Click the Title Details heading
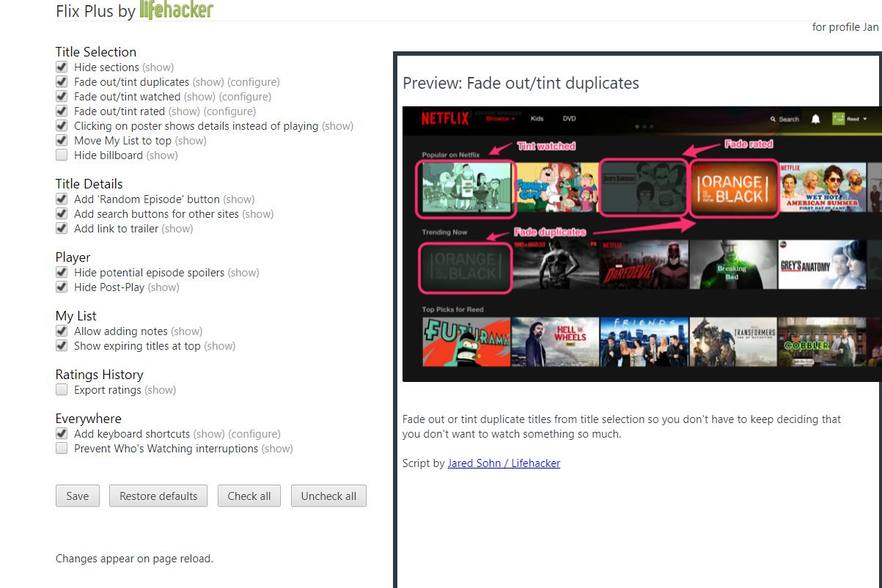 coord(89,184)
